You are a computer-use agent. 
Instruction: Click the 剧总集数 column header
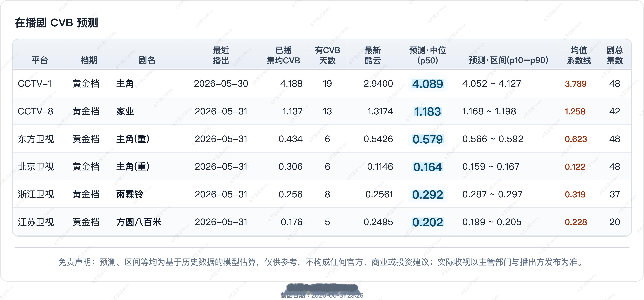point(615,55)
